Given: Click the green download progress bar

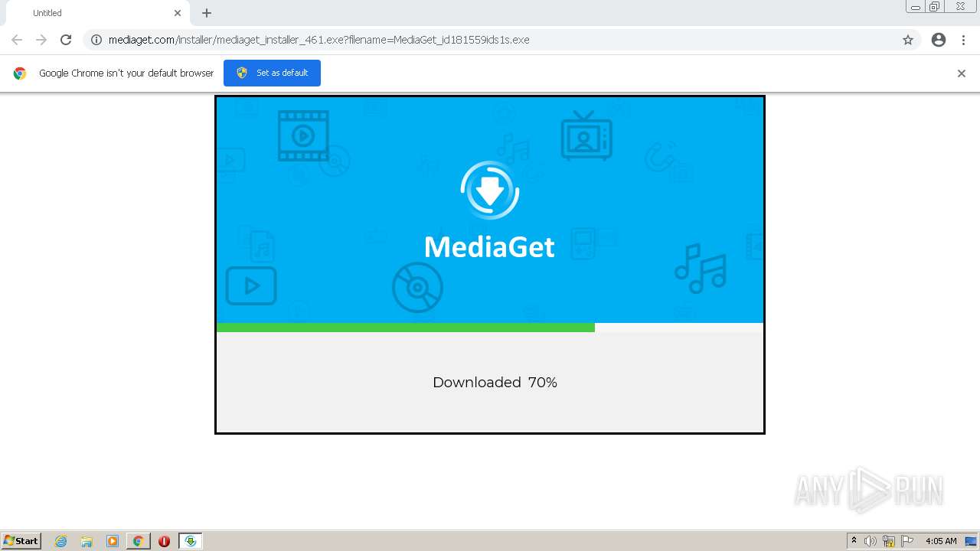Looking at the screenshot, I should [405, 328].
